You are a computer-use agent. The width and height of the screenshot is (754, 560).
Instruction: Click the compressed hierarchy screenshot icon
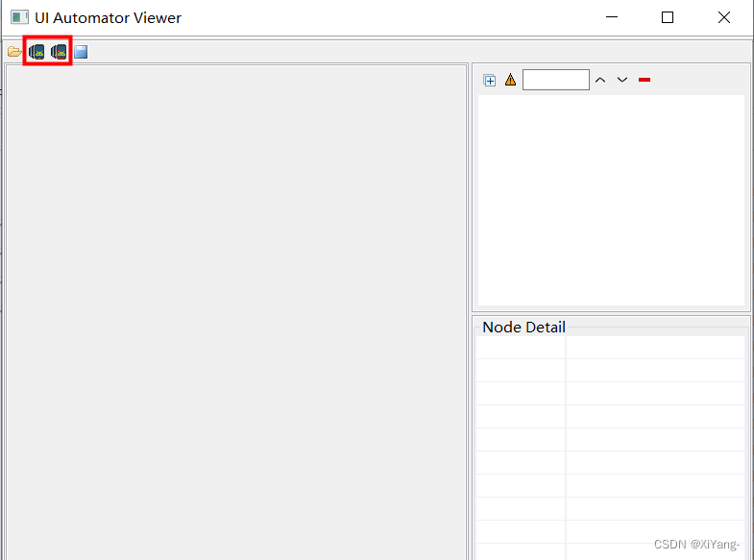[59, 52]
